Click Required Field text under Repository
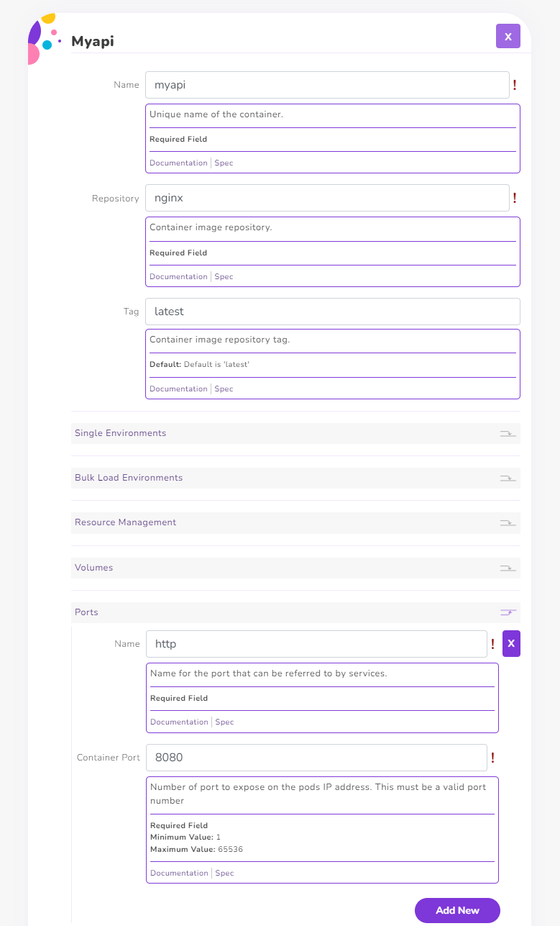Image resolution: width=560 pixels, height=926 pixels. pyautogui.click(x=178, y=253)
